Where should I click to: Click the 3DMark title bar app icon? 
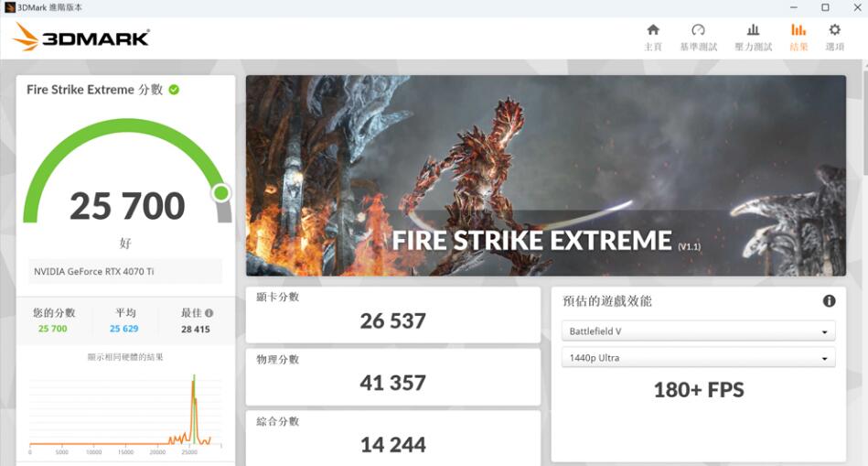coord(9,7)
